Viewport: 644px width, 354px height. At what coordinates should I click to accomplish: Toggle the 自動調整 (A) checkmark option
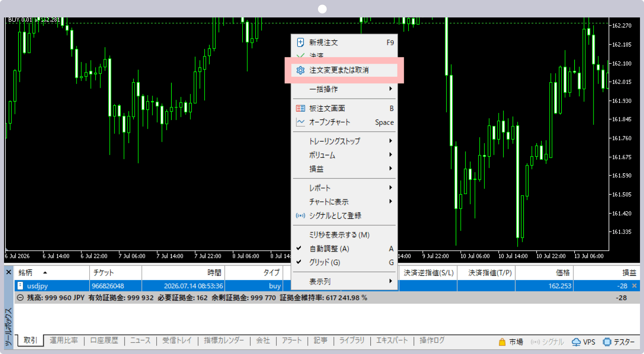point(345,249)
